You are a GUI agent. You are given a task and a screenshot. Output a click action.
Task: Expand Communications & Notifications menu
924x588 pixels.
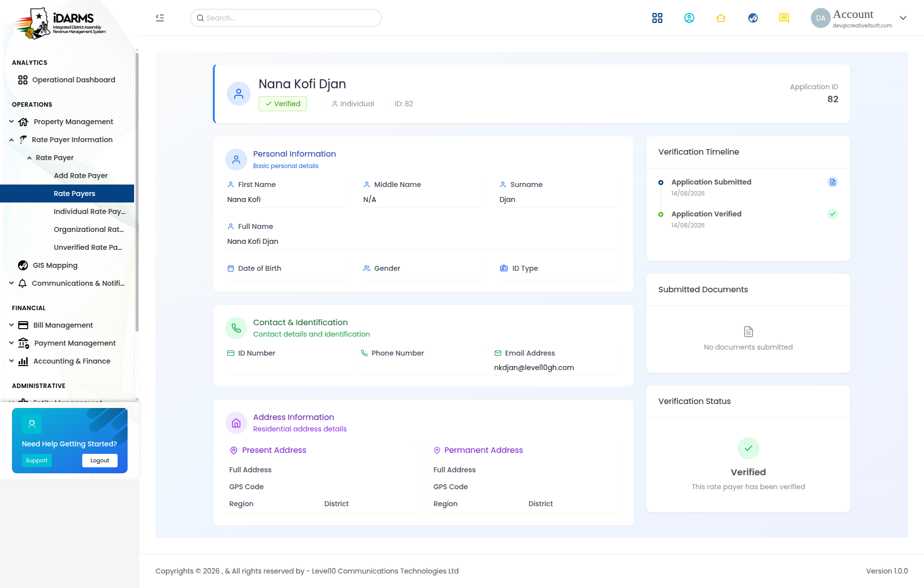tap(11, 283)
